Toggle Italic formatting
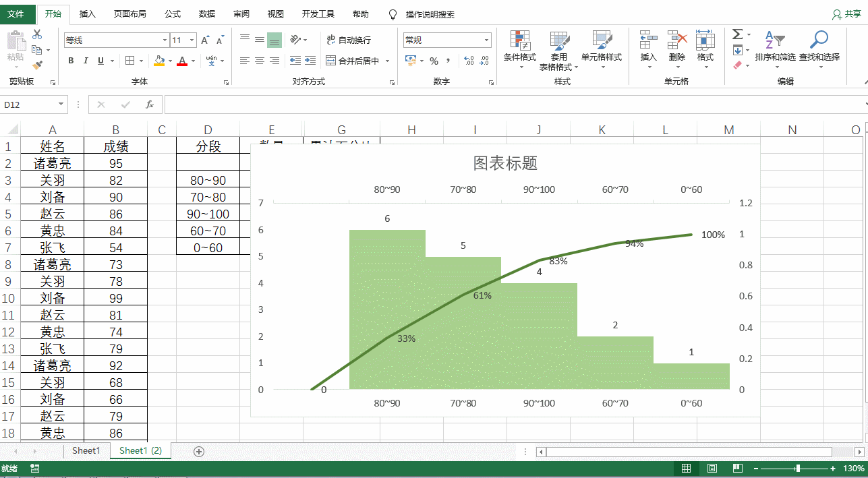 pyautogui.click(x=86, y=61)
